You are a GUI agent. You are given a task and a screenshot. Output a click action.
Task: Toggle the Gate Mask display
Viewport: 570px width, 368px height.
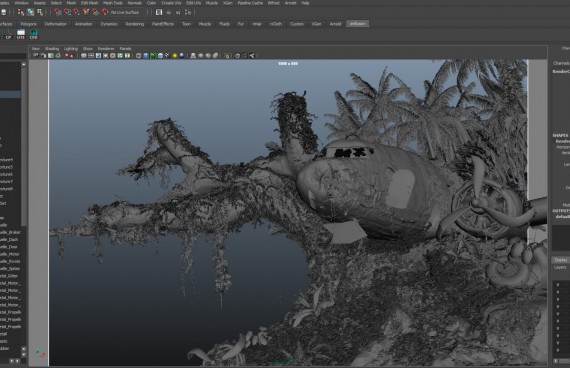(x=105, y=56)
